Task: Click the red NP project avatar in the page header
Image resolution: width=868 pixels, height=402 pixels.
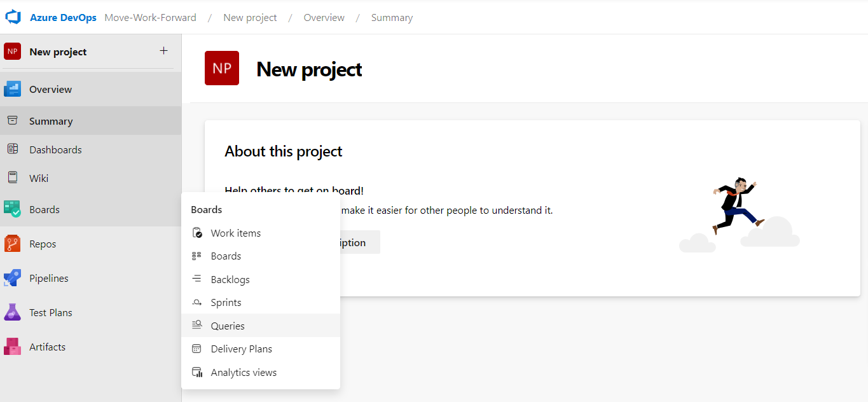Action: coord(222,68)
